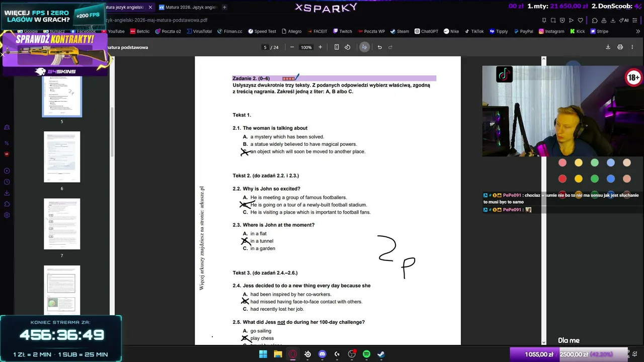Open the browser extensions puzzle icon
644x362 pixels.
coord(595,20)
